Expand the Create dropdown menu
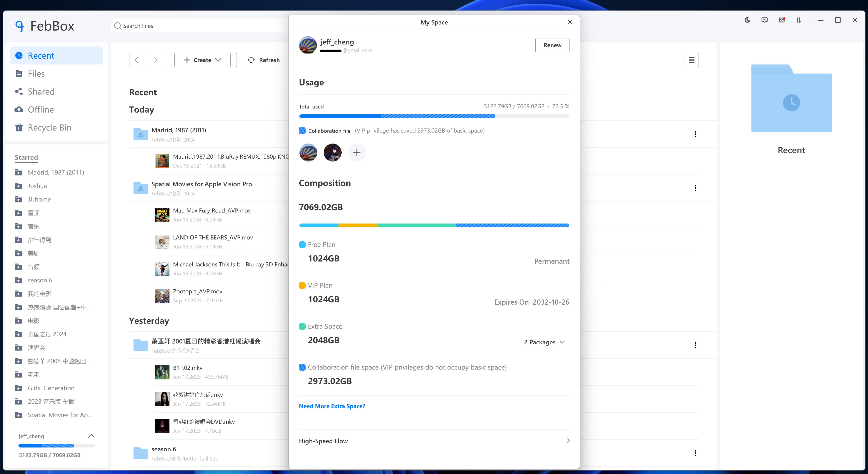The width and height of the screenshot is (868, 474). pyautogui.click(x=202, y=60)
